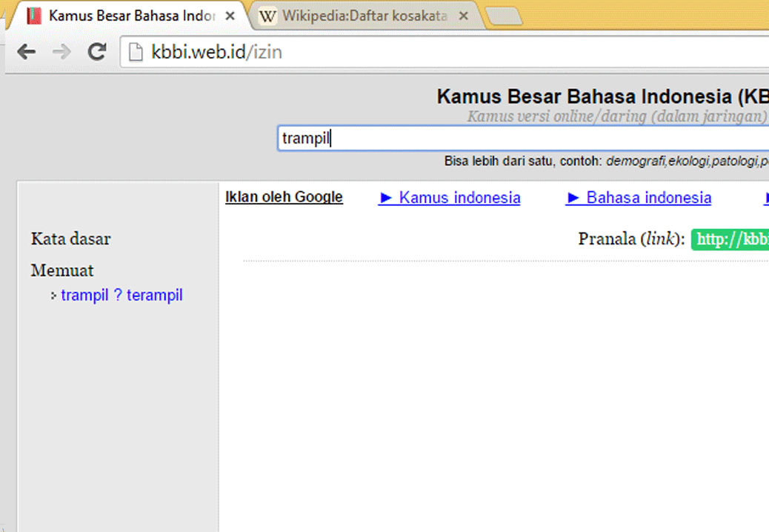Click the browser forward arrow
Viewport: 769px width, 532px height.
pyautogui.click(x=61, y=51)
